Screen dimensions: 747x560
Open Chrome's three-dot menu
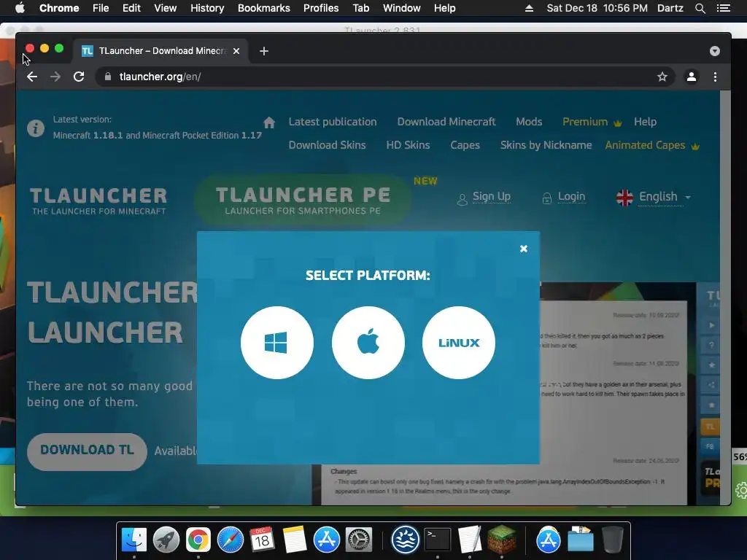click(715, 77)
